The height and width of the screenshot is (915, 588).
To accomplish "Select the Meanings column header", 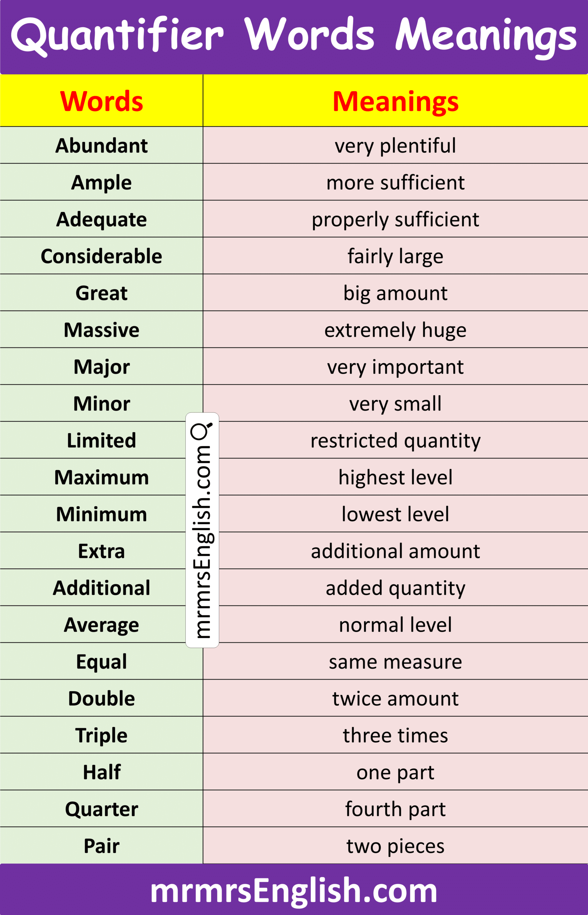I will coord(395,101).
